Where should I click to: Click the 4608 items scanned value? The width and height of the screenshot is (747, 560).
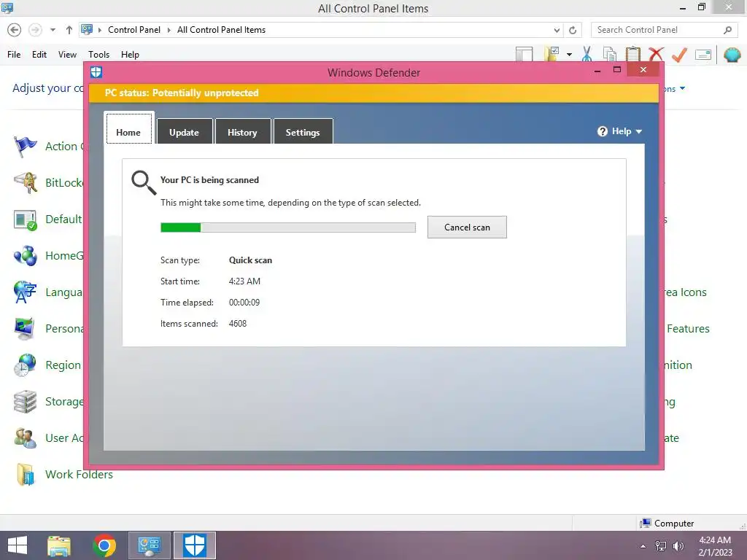click(x=238, y=324)
